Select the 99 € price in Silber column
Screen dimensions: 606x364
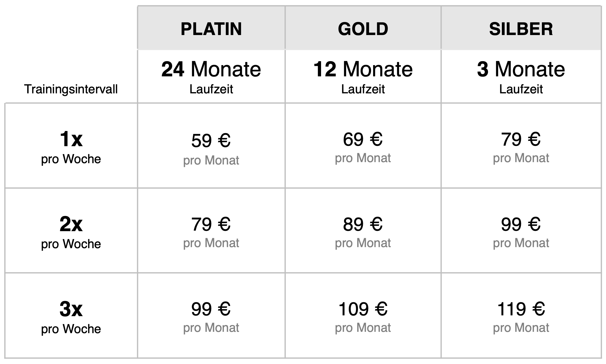coord(521,224)
